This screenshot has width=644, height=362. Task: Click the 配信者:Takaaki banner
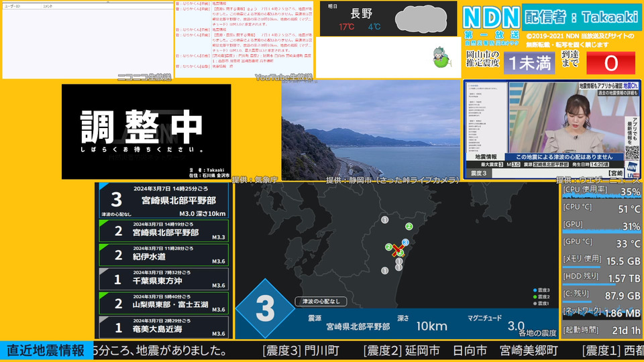click(x=582, y=17)
